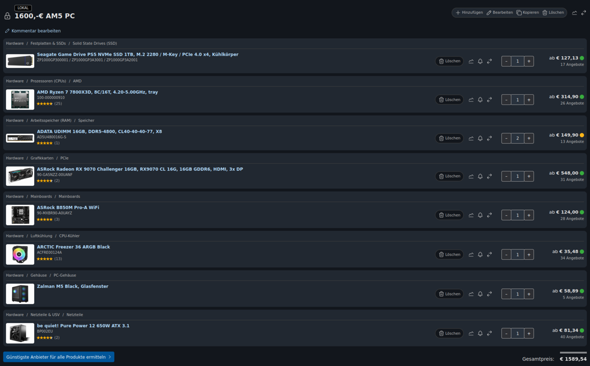Set price alert bell for Radeon RX 9070
Screen dimensions: 590x366
[480, 176]
